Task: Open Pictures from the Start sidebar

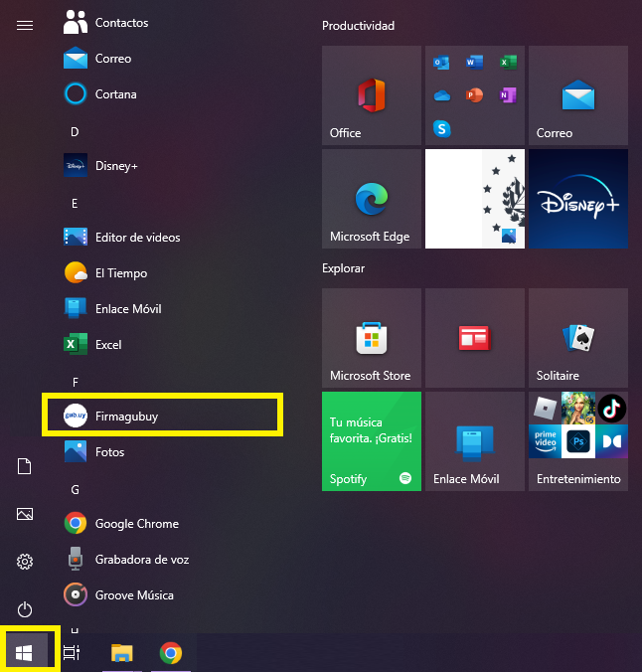Action: coord(25,514)
